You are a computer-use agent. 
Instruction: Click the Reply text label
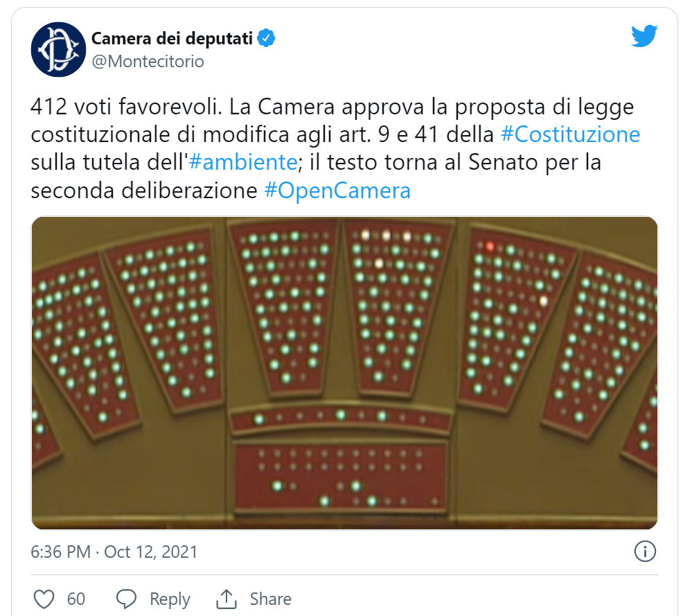170,599
